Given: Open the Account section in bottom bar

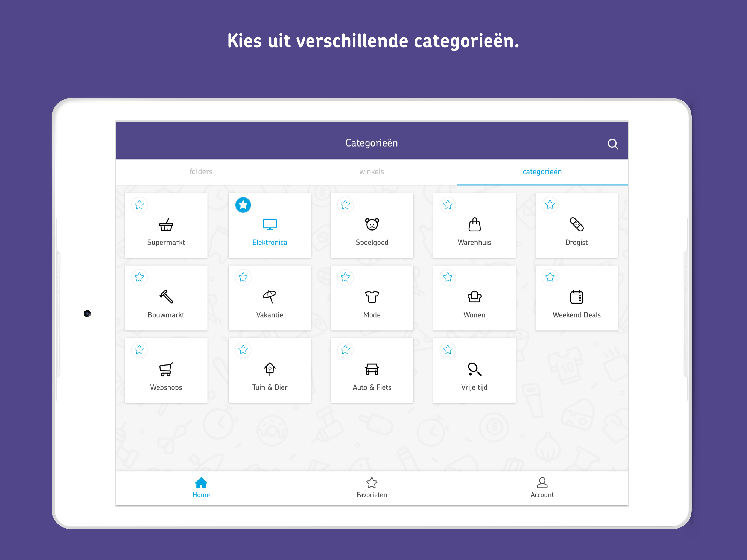Looking at the screenshot, I should click(x=542, y=487).
